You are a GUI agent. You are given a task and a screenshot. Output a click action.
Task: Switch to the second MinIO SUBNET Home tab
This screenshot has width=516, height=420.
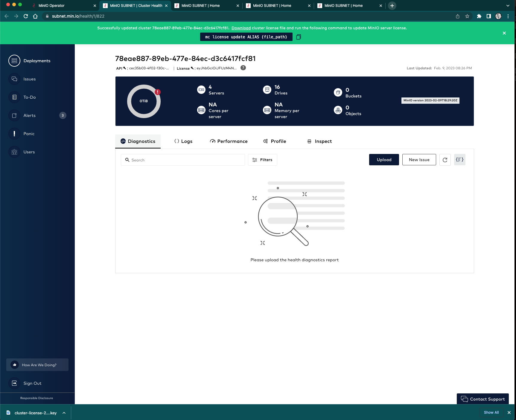pos(278,6)
